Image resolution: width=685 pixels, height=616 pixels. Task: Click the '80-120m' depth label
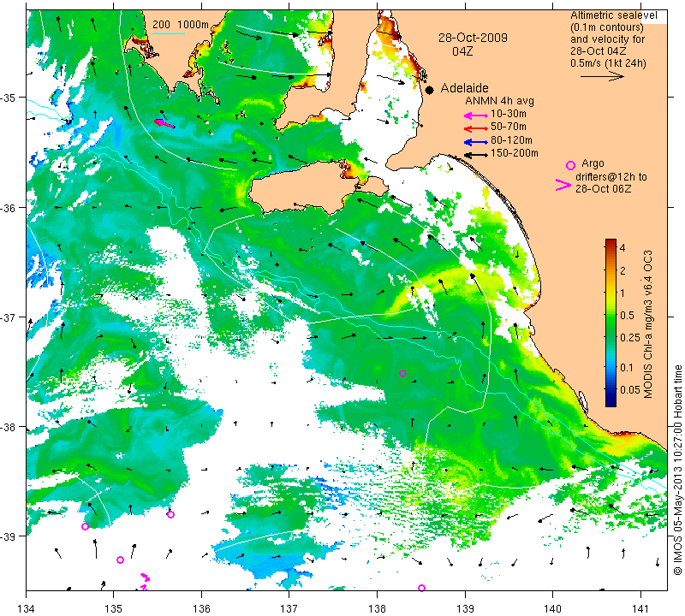click(511, 140)
